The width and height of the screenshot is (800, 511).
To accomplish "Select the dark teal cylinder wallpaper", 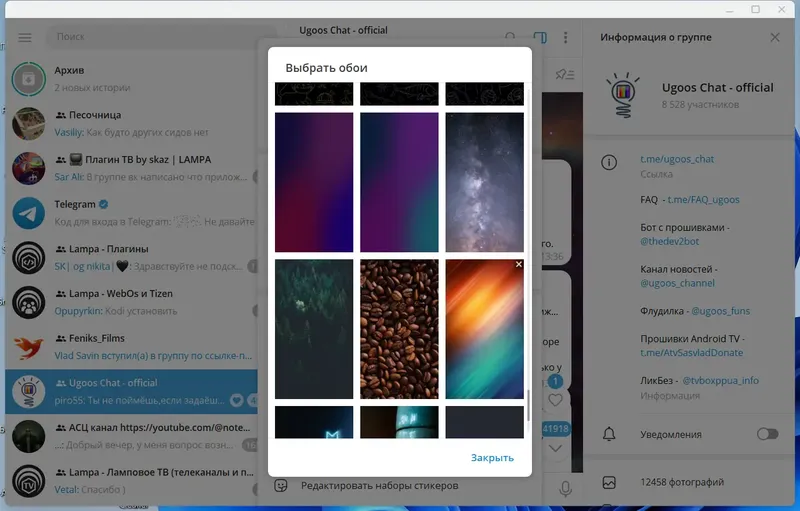I will [x=399, y=422].
